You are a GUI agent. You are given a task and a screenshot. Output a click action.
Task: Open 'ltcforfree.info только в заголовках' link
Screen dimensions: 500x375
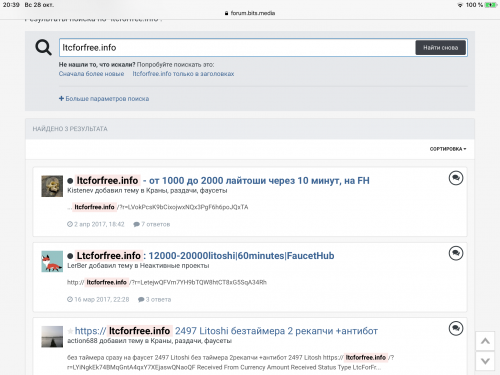(183, 74)
